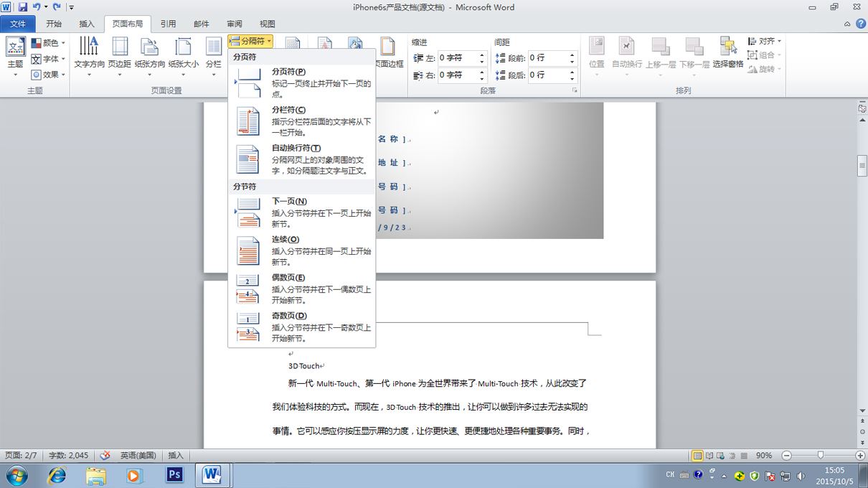Image resolution: width=868 pixels, height=488 pixels.
Task: Click the Windows Start orb
Action: click(x=16, y=475)
